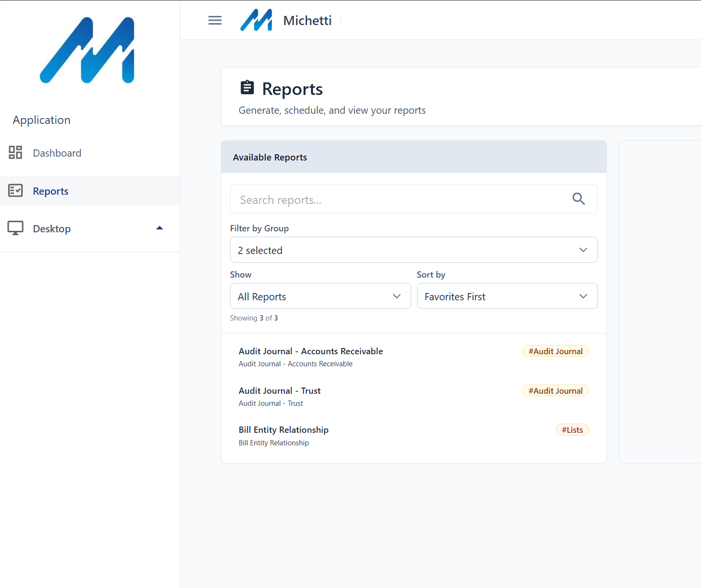
Task: Open the Audit Journal - Trust report
Action: [x=280, y=391]
